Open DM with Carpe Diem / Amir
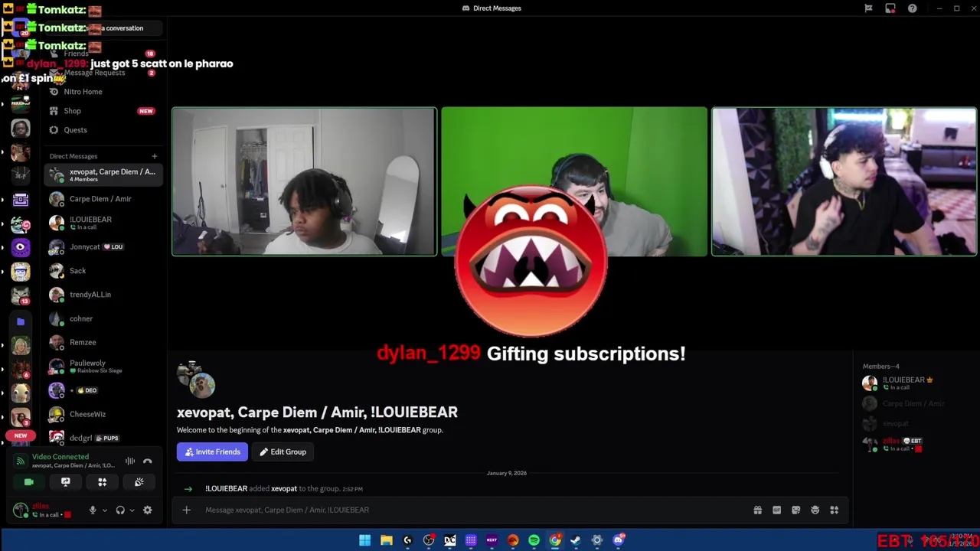The image size is (980, 551). (x=102, y=199)
